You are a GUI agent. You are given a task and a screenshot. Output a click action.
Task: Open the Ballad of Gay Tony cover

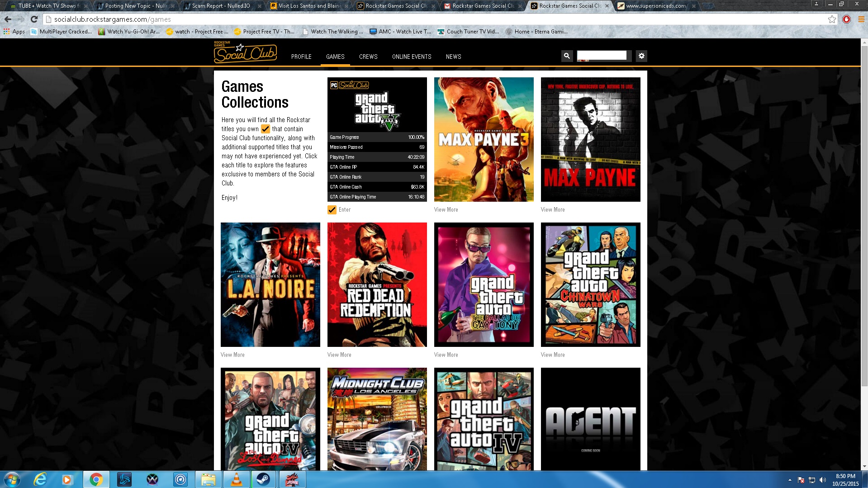(484, 284)
